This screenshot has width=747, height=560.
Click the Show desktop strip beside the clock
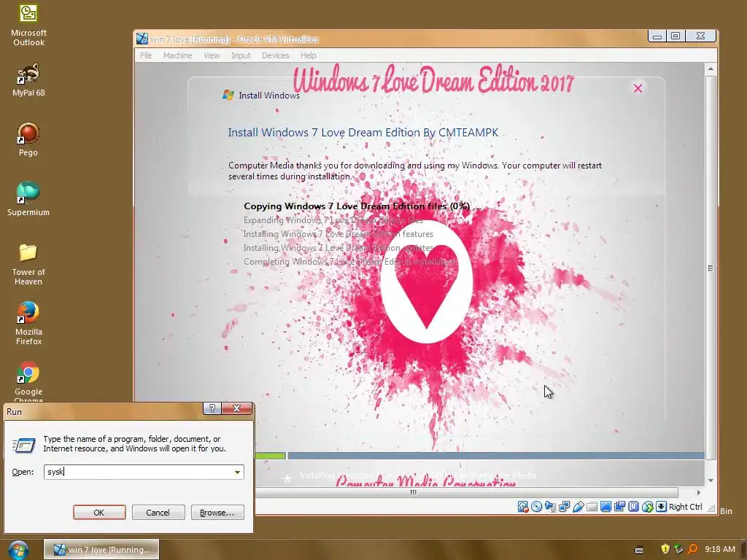pyautogui.click(x=743, y=550)
